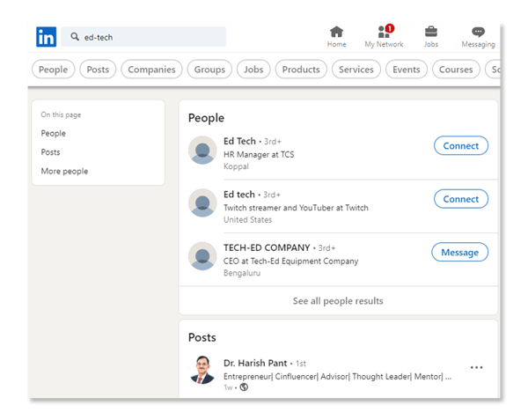Image resolution: width=528 pixels, height=420 pixels.
Task: Filter results by Services
Action: [x=356, y=70]
